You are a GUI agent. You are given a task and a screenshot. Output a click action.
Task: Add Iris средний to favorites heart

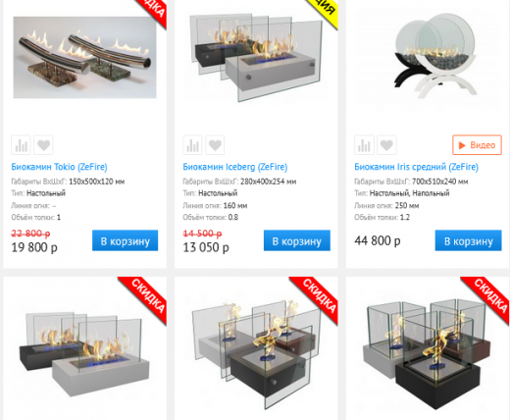click(386, 145)
